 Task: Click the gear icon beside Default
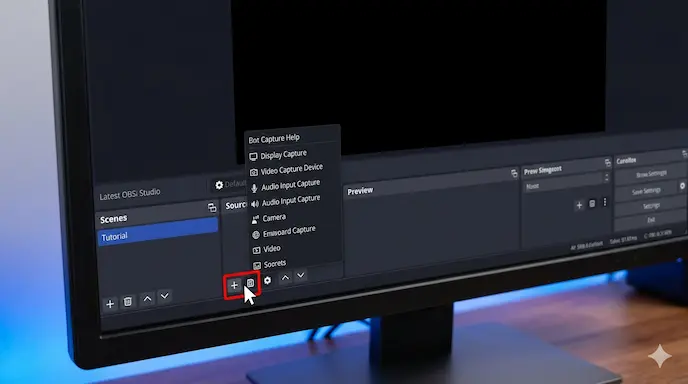click(219, 185)
